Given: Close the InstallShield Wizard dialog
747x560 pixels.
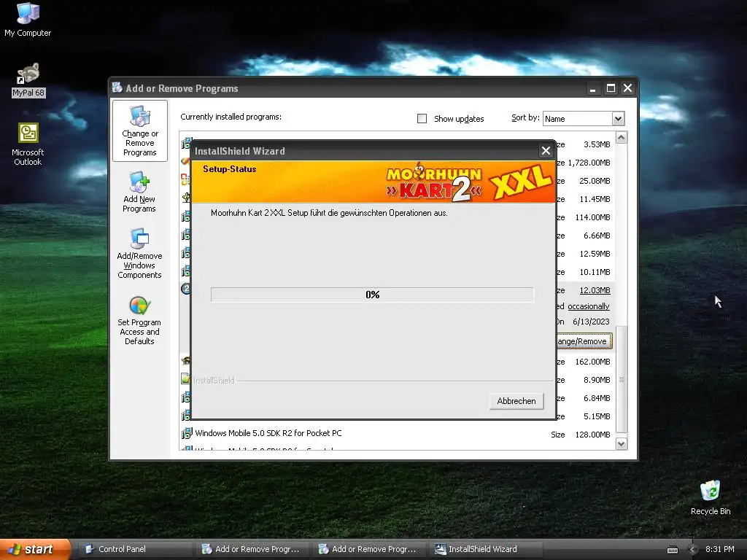Looking at the screenshot, I should 546,151.
